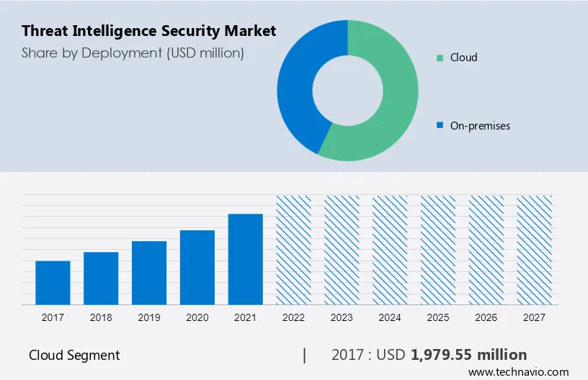Click the 2023 hatched forecast bar
Image resolution: width=588 pixels, height=380 pixels.
(x=342, y=250)
